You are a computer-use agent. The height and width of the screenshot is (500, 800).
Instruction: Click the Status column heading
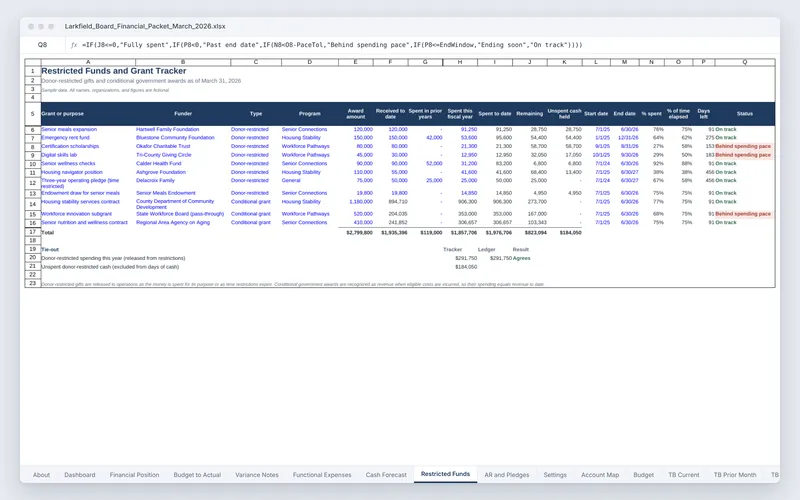pos(744,114)
